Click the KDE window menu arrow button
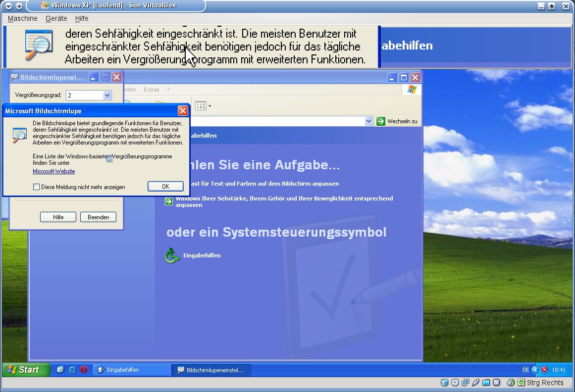This screenshot has width=575, height=392. coord(9,6)
